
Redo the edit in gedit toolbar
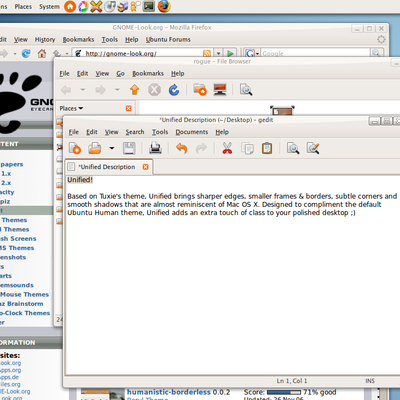click(x=201, y=148)
